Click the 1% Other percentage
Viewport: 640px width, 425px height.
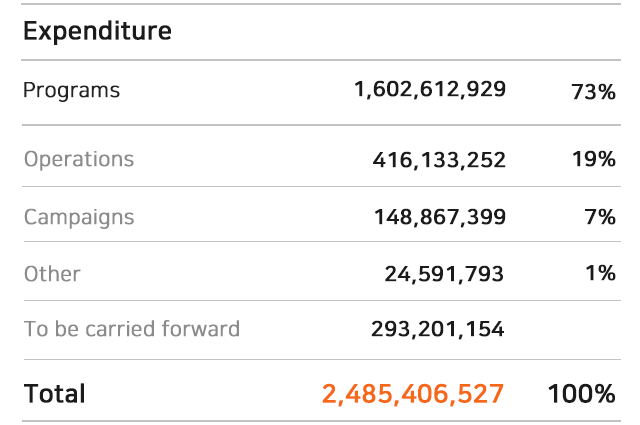(600, 273)
